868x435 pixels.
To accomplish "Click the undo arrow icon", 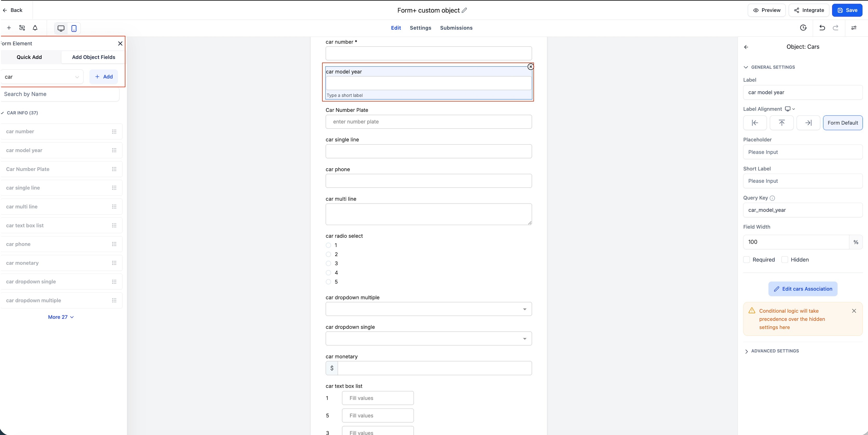I will click(822, 28).
